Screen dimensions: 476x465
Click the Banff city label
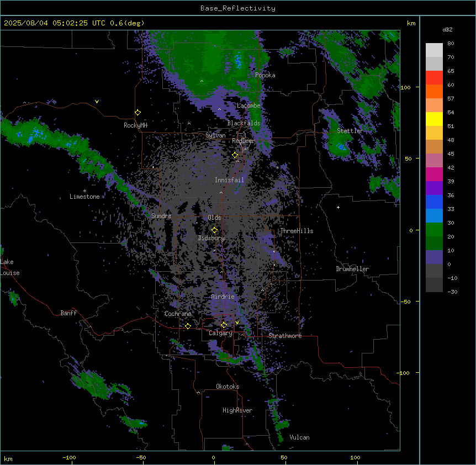(68, 313)
